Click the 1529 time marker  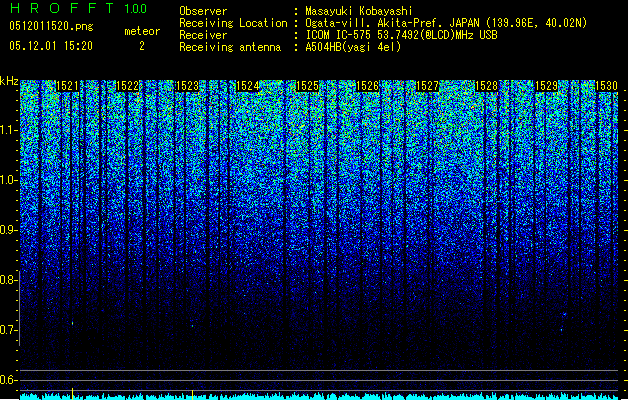tap(547, 86)
